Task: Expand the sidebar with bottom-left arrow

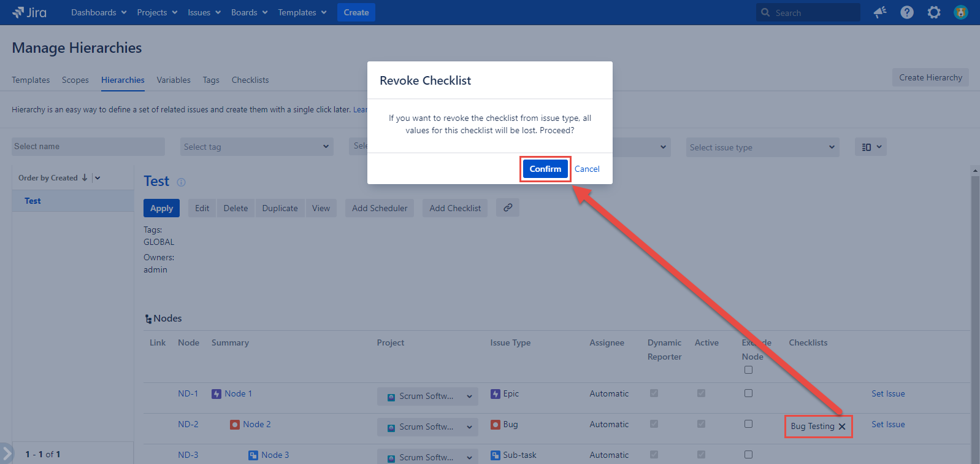Action: [x=7, y=454]
